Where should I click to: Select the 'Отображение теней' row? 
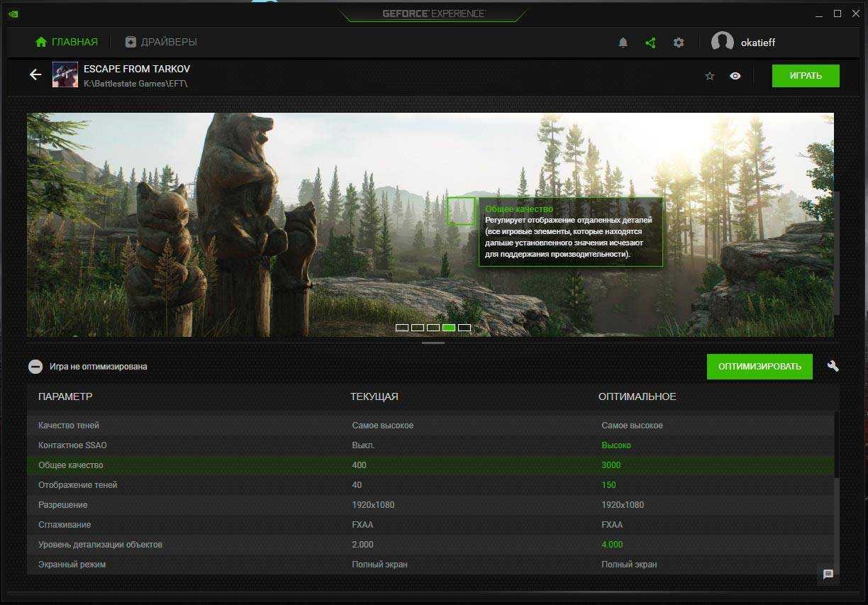(x=430, y=485)
